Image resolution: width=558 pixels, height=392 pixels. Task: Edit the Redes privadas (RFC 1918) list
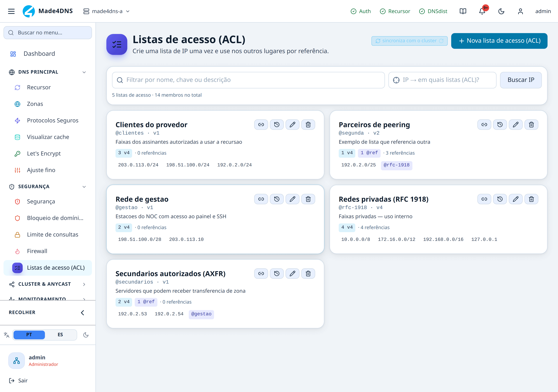click(x=516, y=199)
